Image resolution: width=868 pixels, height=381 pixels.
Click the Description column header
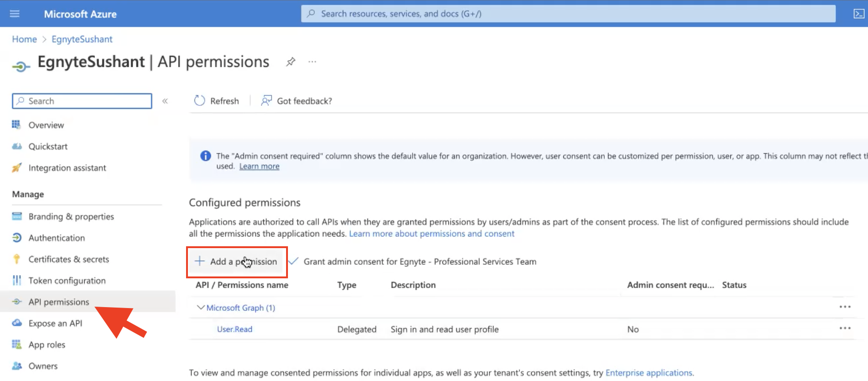(x=413, y=285)
